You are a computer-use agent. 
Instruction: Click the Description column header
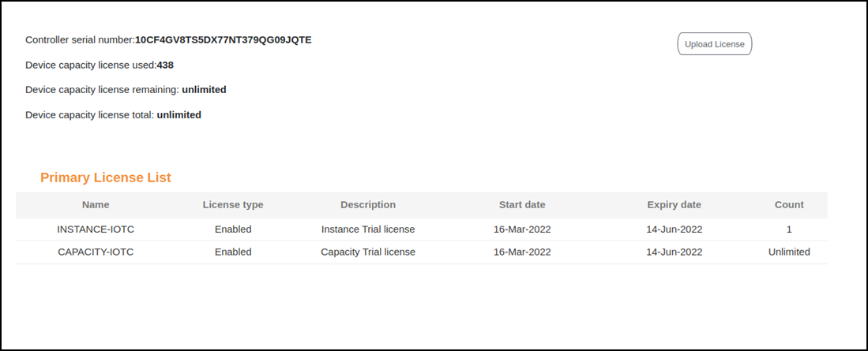[x=367, y=204]
